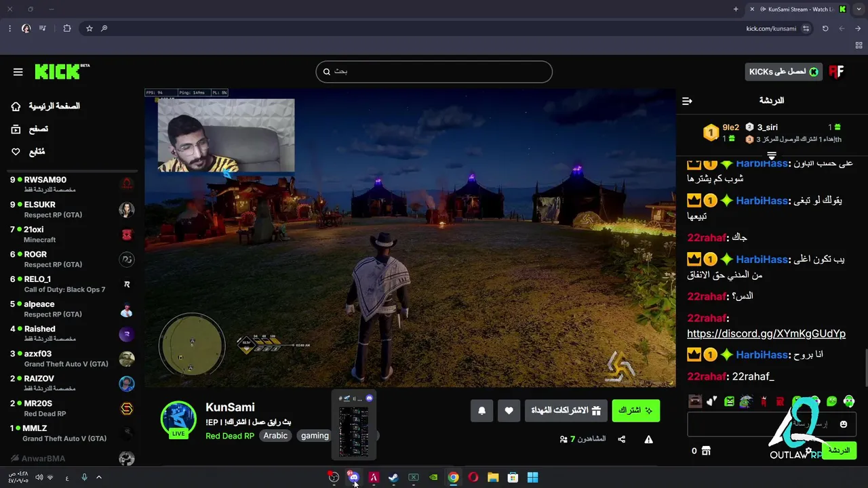Select the green headphones emote
Image resolution: width=868 pixels, height=488 pixels.
[849, 401]
